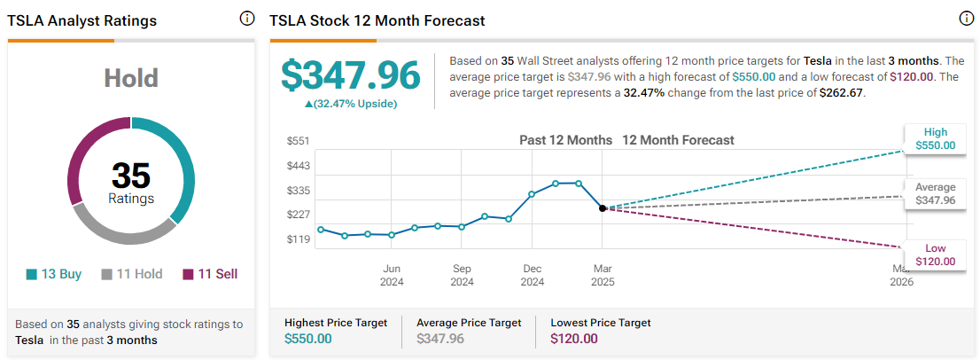Image resolution: width=980 pixels, height=360 pixels.
Task: Click the Lowest Price Target $120.00 value
Action: tap(574, 339)
